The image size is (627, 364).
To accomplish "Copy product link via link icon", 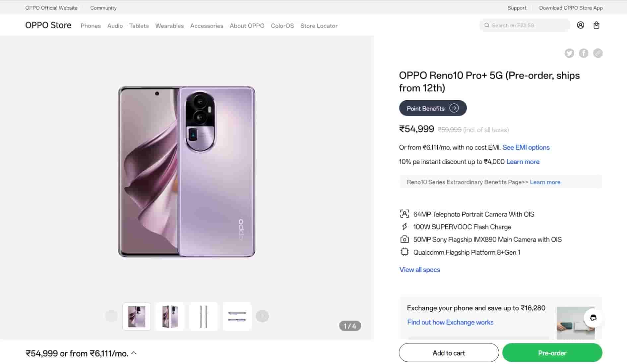I will coord(598,53).
